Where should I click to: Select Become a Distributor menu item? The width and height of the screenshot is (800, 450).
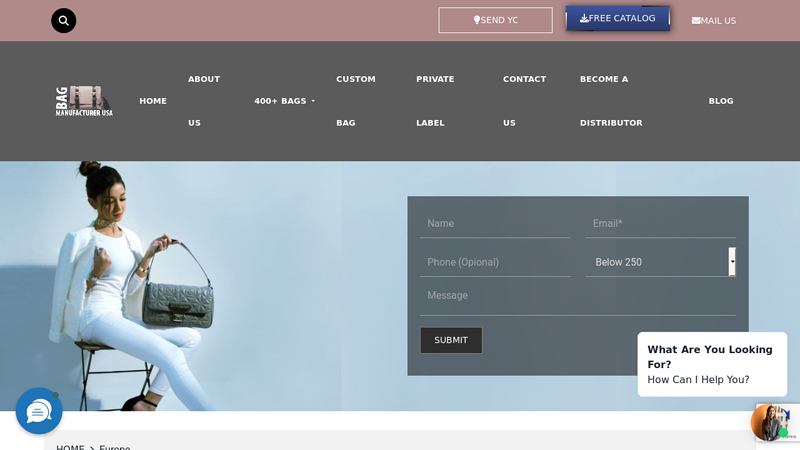click(611, 100)
